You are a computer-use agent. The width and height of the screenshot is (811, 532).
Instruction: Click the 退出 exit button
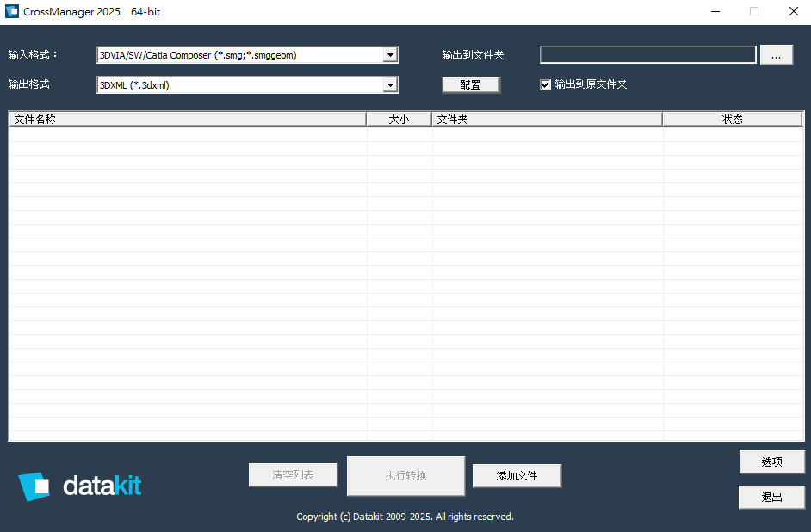(x=771, y=497)
